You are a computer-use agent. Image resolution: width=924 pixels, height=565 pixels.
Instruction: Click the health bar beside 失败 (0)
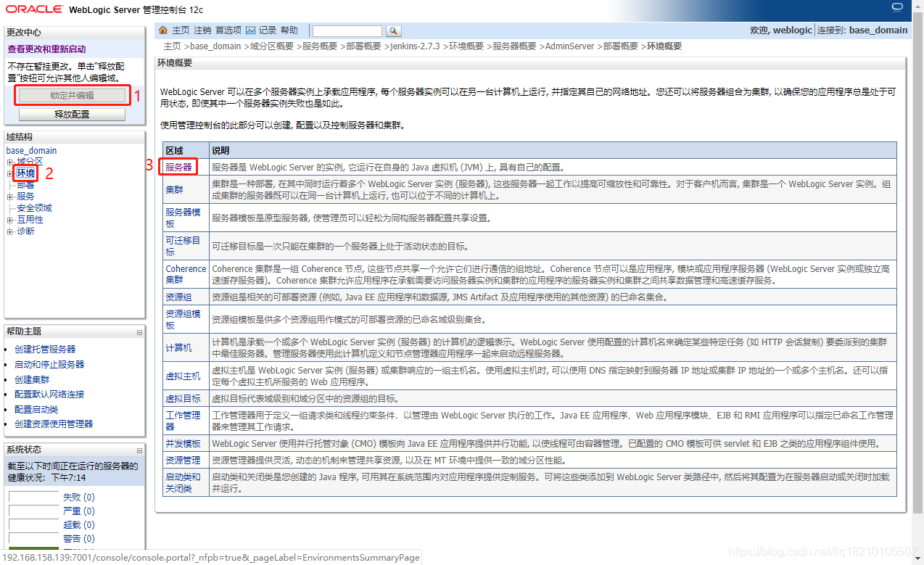33,498
